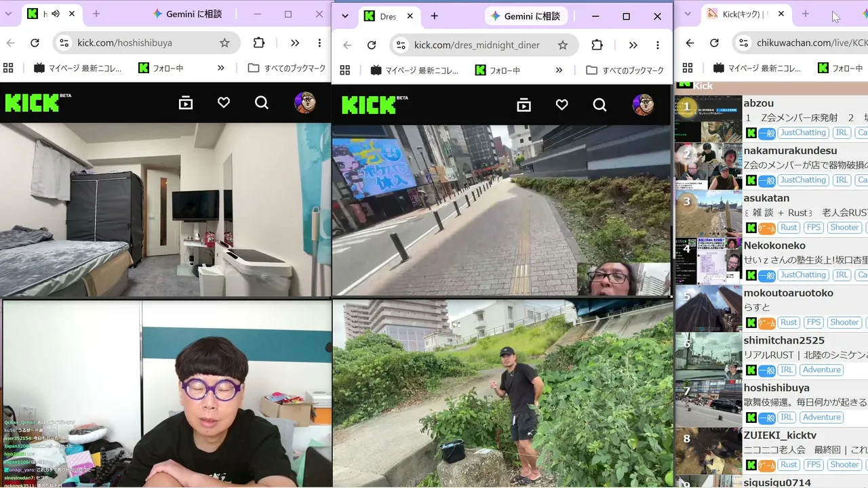Select the Adventure tag in shimitchan2525's row
The width and height of the screenshot is (868, 488).
coord(822,370)
